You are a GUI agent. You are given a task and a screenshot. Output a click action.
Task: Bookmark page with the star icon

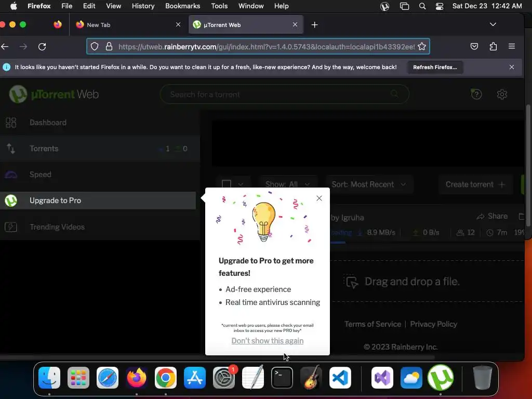click(x=422, y=46)
